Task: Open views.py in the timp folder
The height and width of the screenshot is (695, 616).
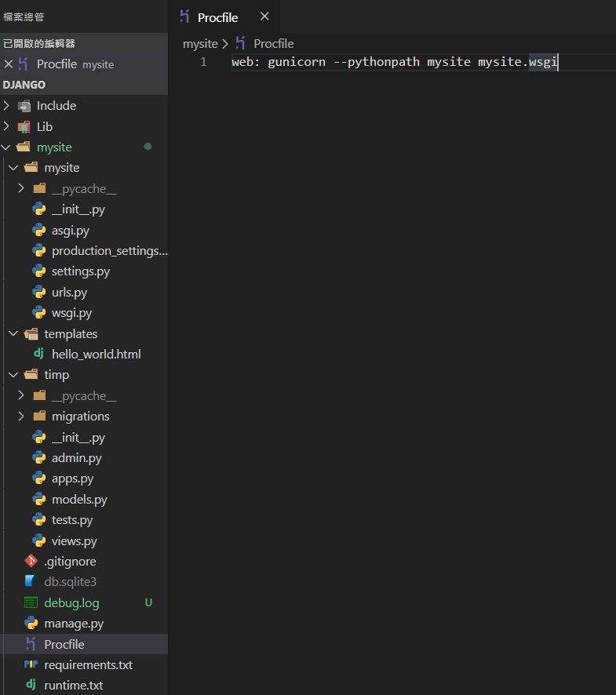Action: [x=75, y=541]
